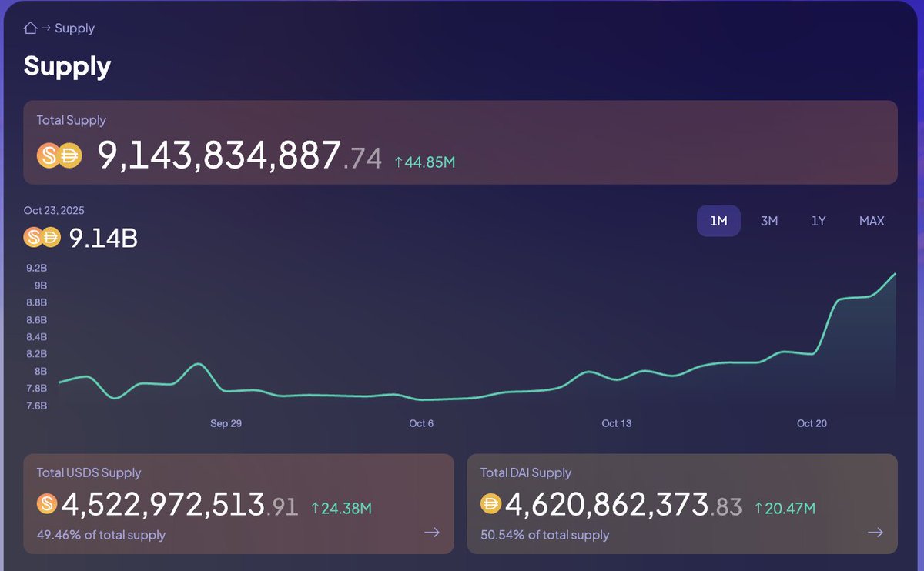Switch chart to 3M range
The width and height of the screenshot is (924, 571).
tap(769, 221)
